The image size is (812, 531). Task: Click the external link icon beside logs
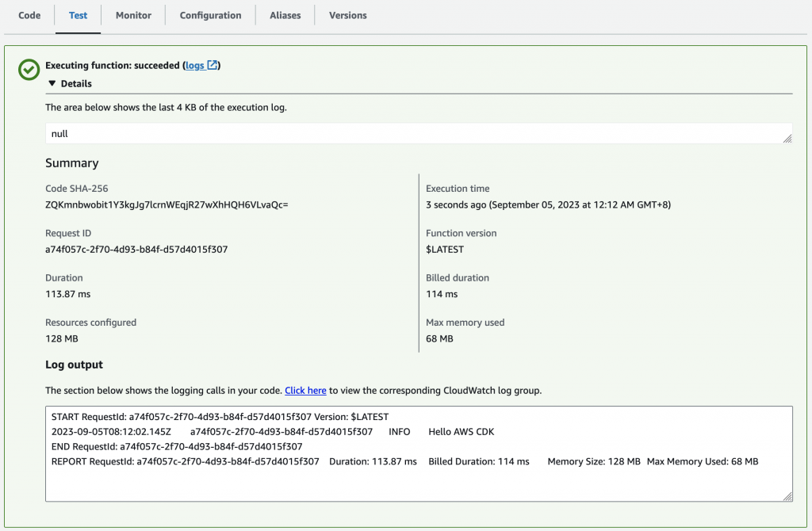(213, 65)
